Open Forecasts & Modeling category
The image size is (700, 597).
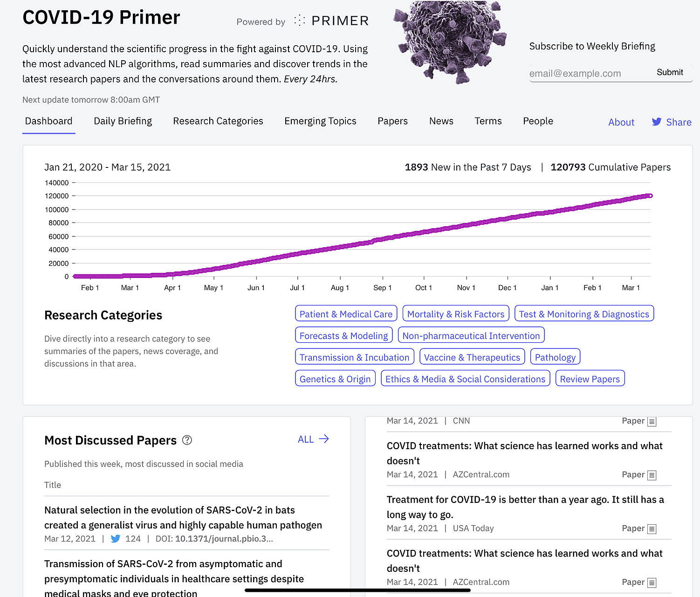click(343, 335)
